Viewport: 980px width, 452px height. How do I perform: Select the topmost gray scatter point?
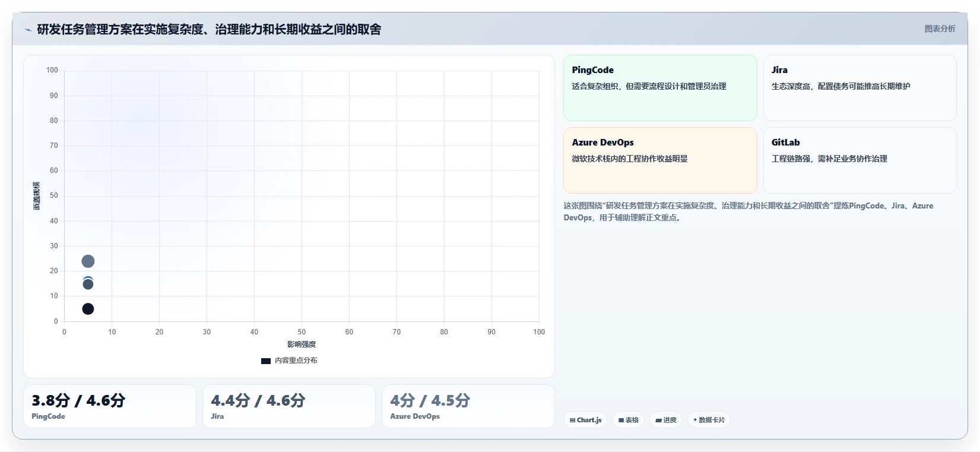pyautogui.click(x=88, y=261)
